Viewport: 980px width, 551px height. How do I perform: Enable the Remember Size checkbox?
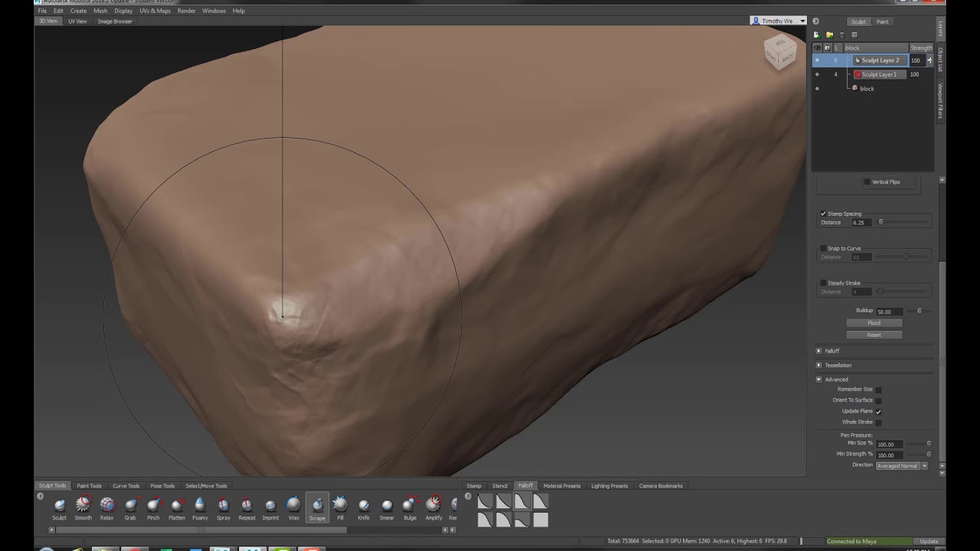(878, 390)
